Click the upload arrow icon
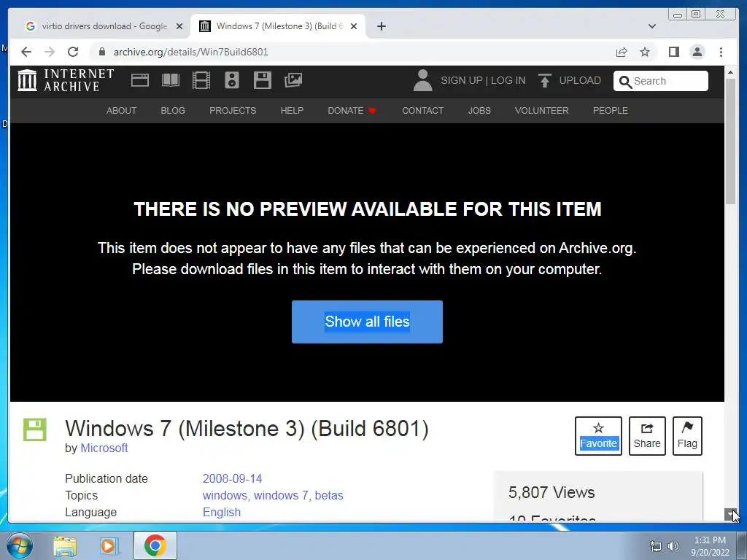This screenshot has height=560, width=747. (544, 80)
